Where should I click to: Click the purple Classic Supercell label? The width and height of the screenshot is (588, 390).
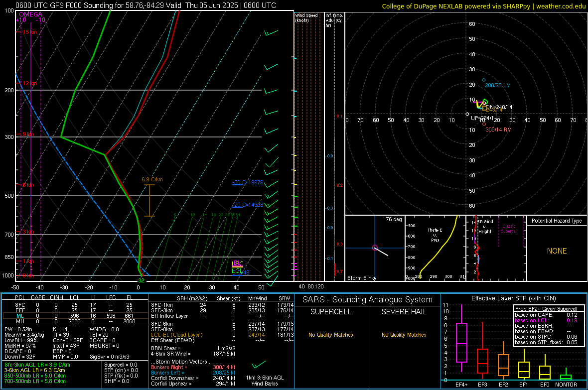pyautogui.click(x=509, y=229)
